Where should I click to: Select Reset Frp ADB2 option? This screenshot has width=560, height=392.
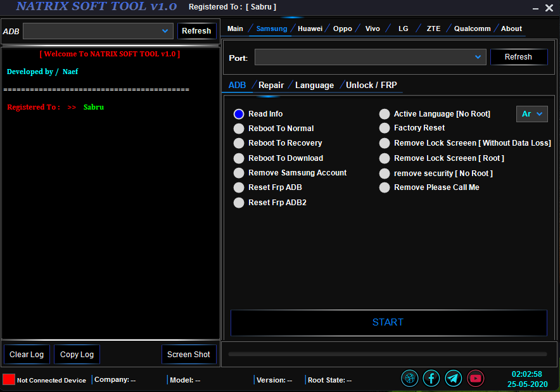[239, 203]
